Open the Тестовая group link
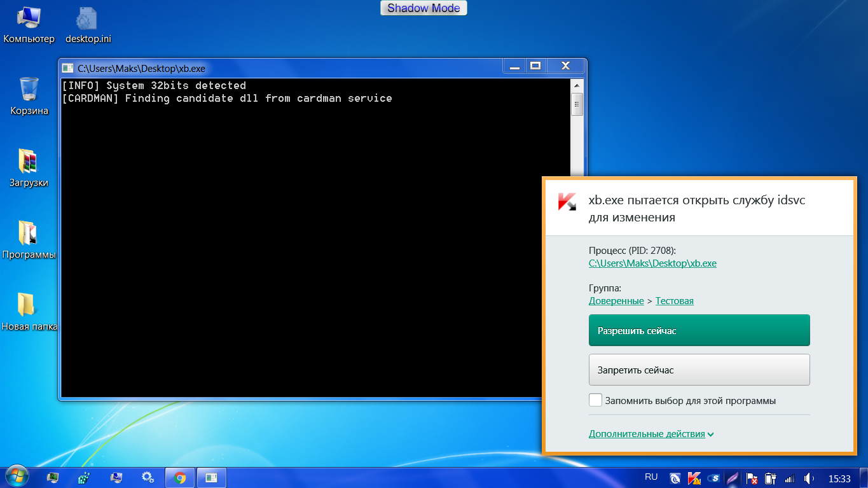 coord(675,301)
